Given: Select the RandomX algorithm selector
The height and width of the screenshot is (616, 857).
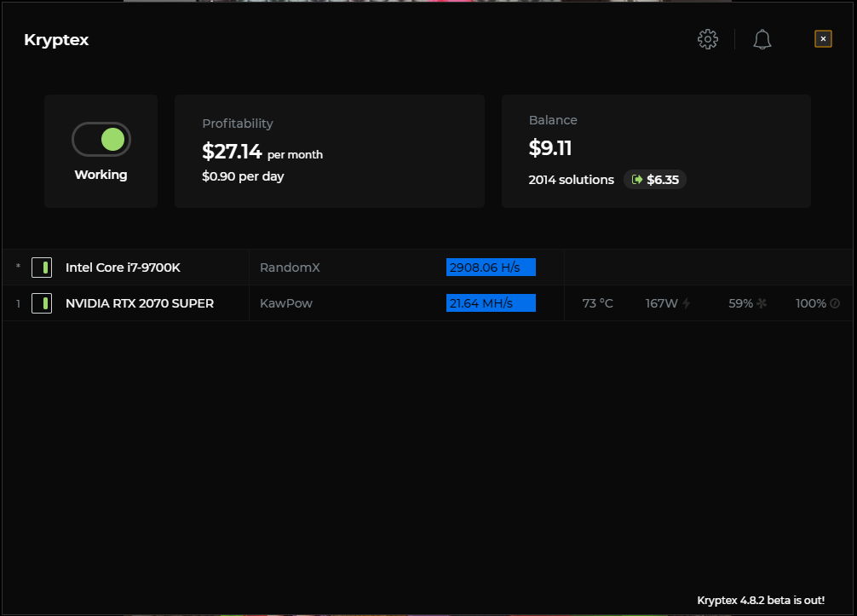Looking at the screenshot, I should 290,267.
